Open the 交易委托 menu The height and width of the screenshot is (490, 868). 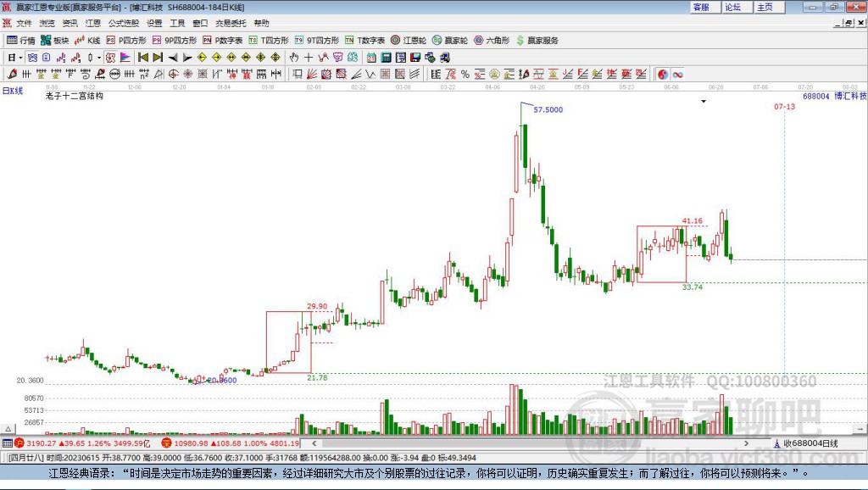[231, 23]
